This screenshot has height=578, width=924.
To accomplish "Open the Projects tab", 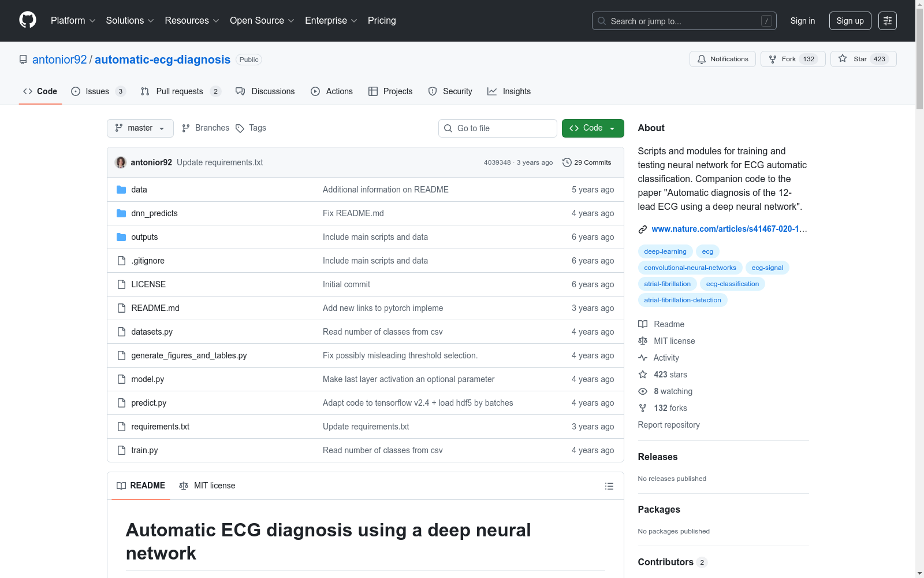I will (390, 91).
